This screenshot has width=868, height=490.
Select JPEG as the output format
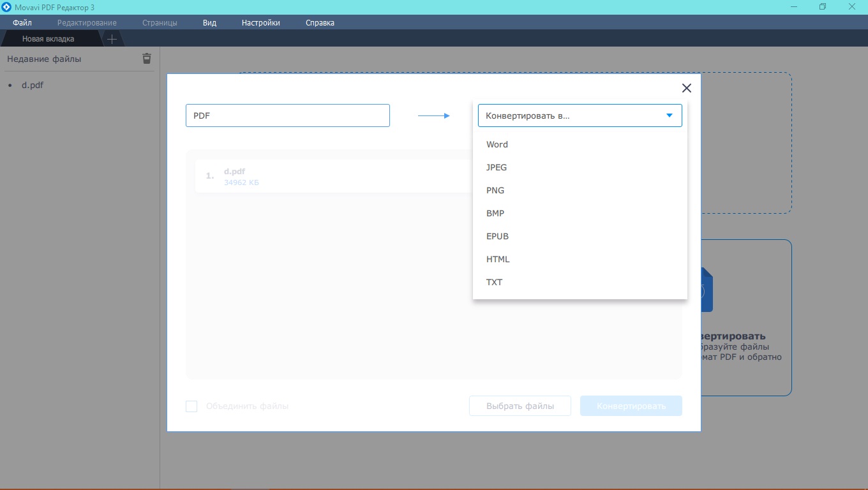pos(497,167)
